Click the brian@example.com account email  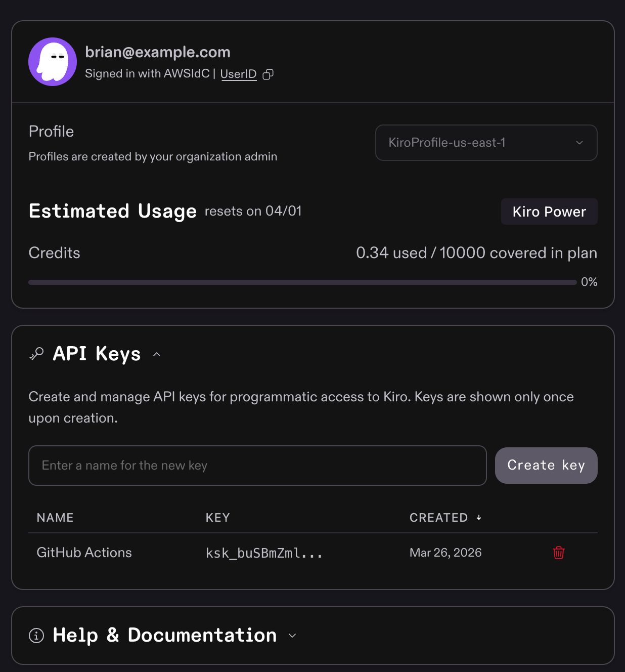point(158,52)
